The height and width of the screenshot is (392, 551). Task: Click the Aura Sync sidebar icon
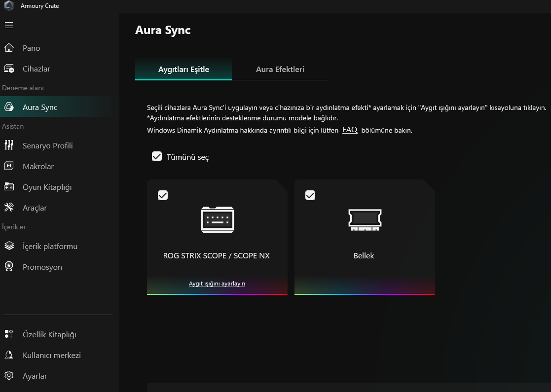pos(9,107)
